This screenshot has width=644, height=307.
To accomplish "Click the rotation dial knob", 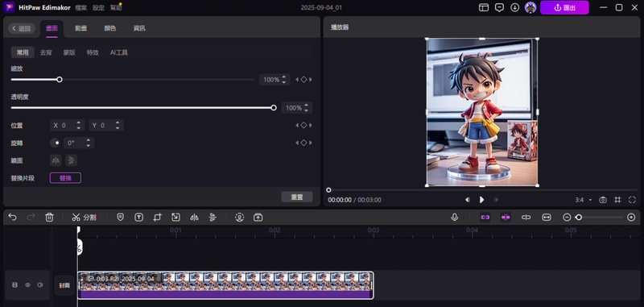I will click(x=56, y=143).
